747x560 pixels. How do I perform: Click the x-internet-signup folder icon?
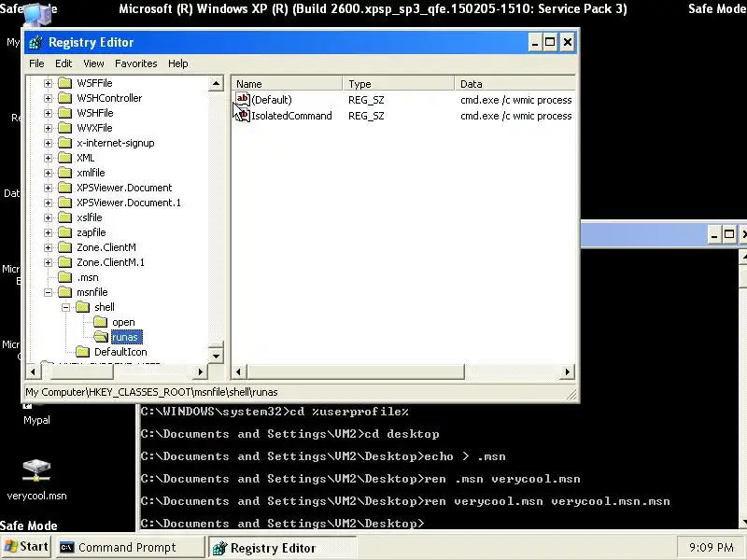64,143
